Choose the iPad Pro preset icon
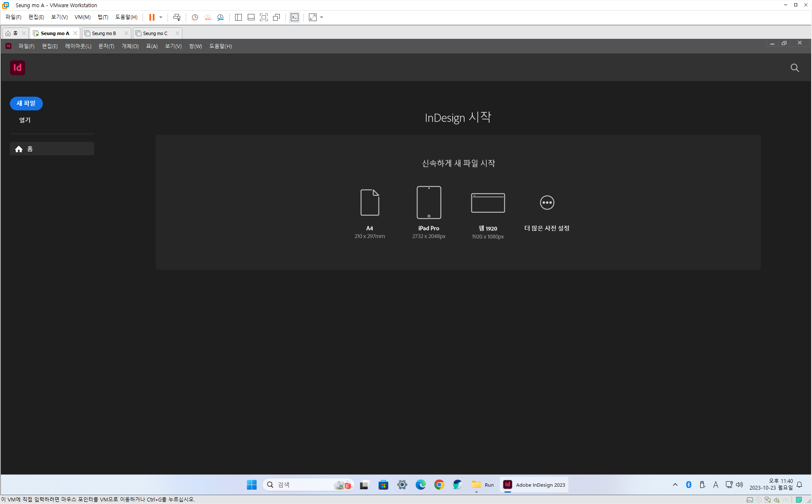Image resolution: width=812 pixels, height=504 pixels. click(429, 203)
